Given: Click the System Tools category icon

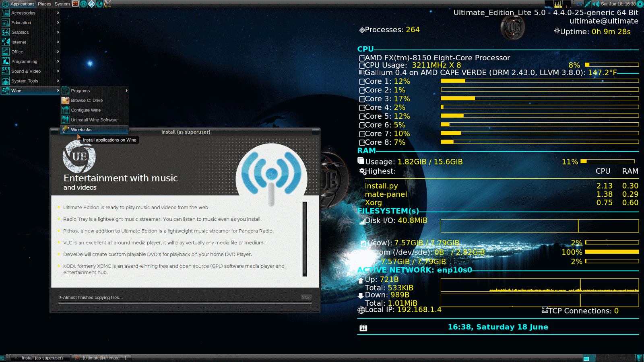Looking at the screenshot, I should pyautogui.click(x=6, y=81).
